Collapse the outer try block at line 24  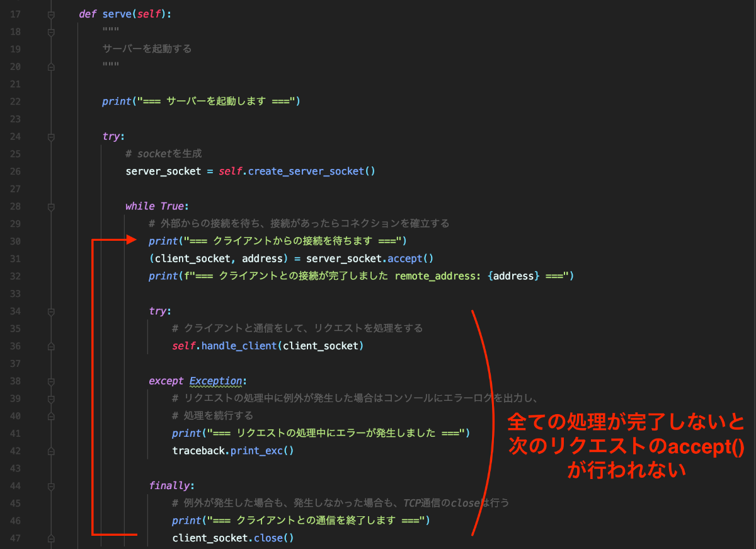tap(52, 136)
